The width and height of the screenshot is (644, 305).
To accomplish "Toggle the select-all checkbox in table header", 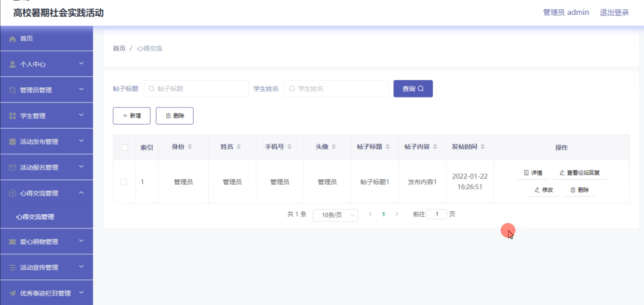I will 125,147.
